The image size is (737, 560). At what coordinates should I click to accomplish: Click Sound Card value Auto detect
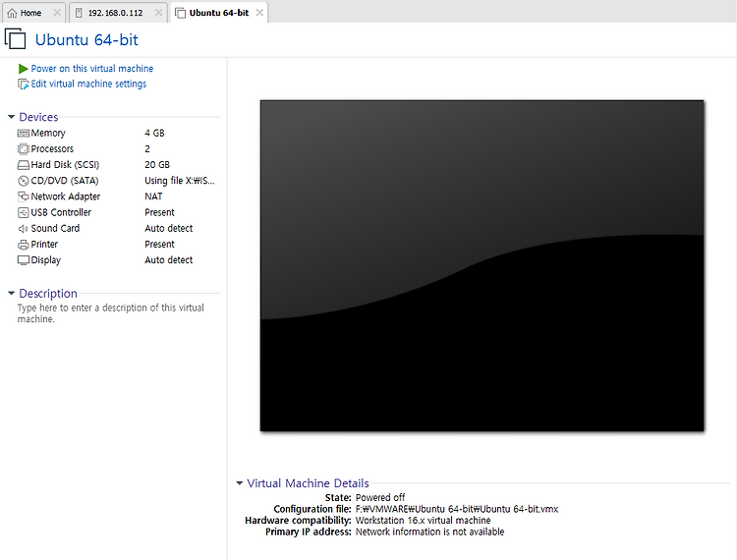point(169,228)
